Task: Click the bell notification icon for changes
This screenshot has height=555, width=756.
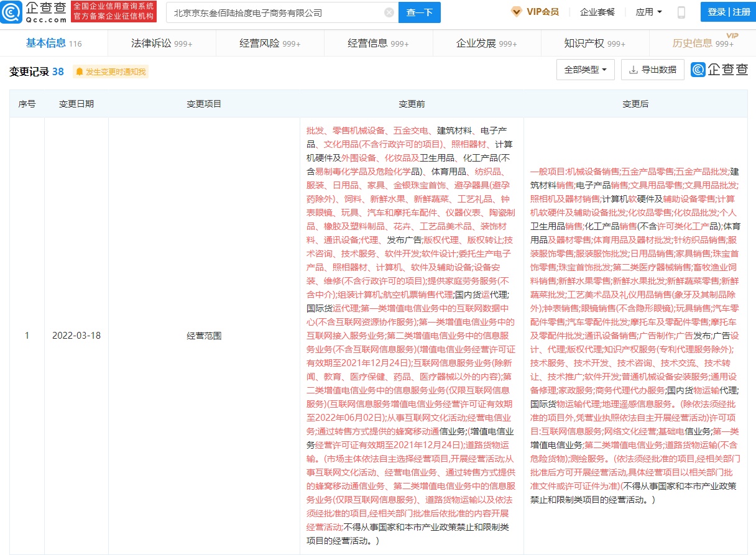Action: 80,72
